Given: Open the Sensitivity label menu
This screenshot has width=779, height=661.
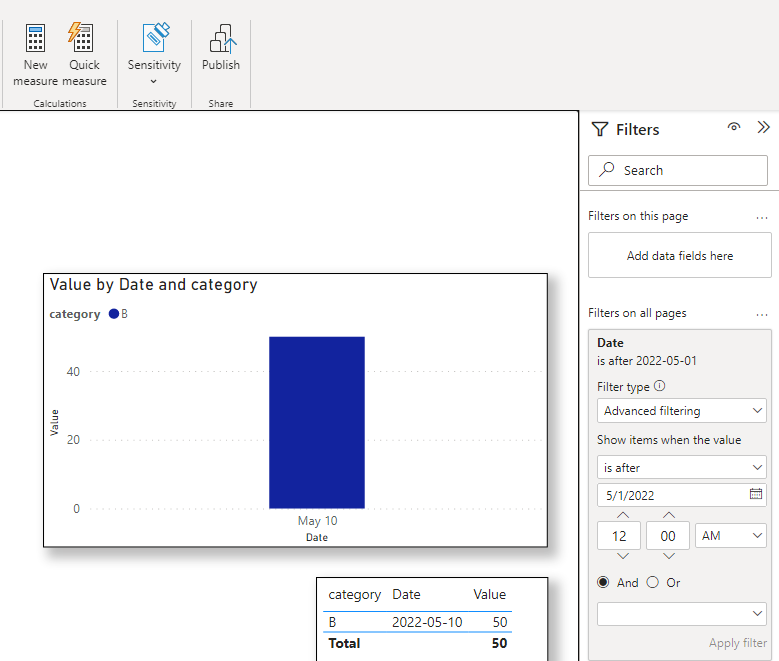Looking at the screenshot, I should [154, 55].
